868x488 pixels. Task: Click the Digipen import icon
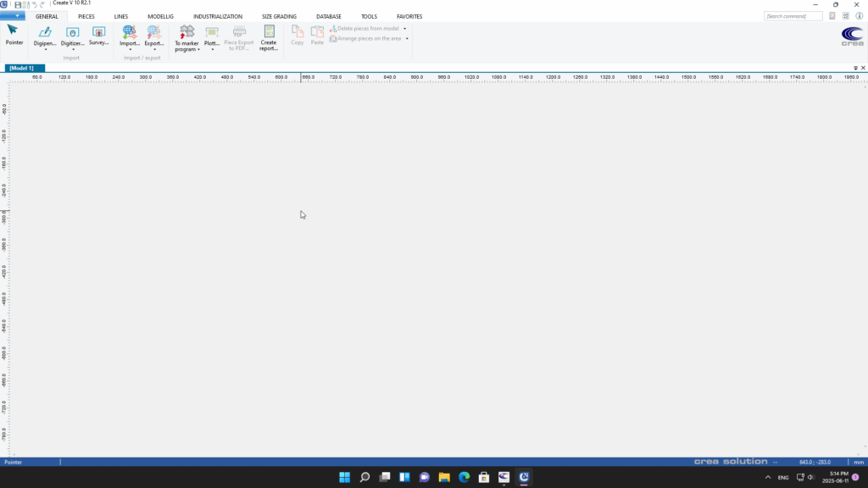point(45,32)
